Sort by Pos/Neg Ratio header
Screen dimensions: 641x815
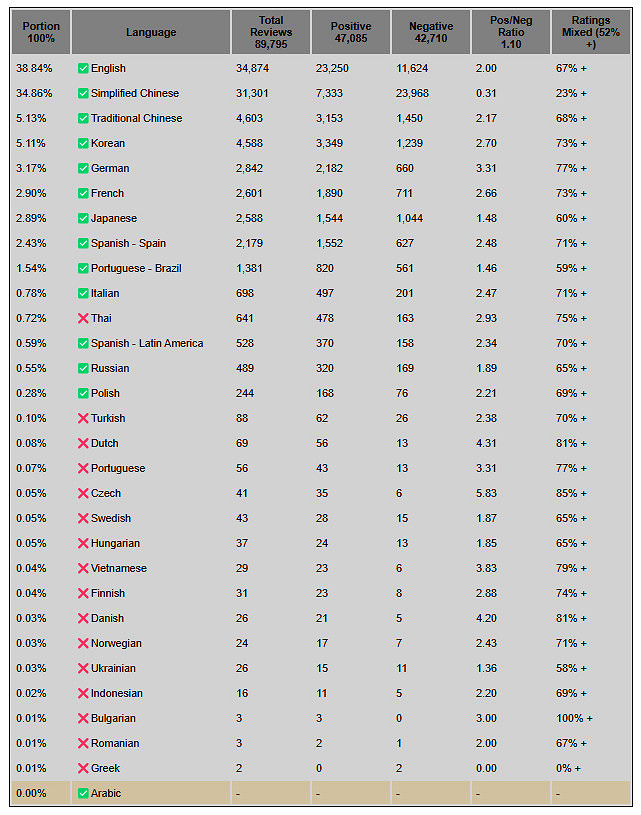(511, 32)
